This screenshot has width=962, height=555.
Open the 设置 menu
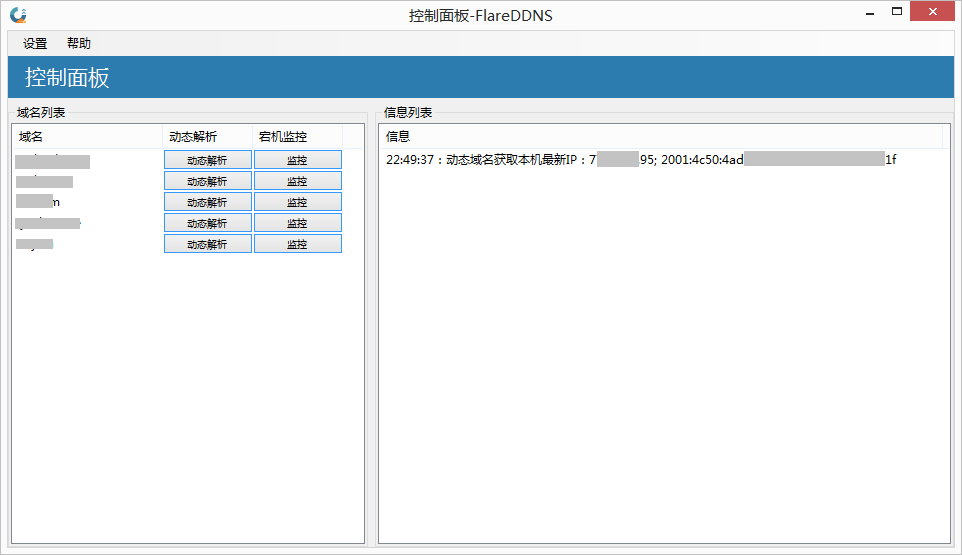pyautogui.click(x=35, y=44)
